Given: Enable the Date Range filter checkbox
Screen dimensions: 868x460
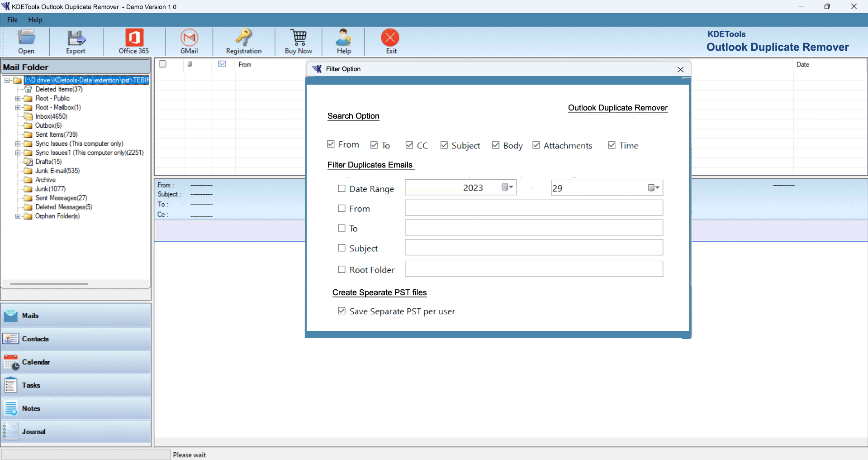Looking at the screenshot, I should 342,189.
